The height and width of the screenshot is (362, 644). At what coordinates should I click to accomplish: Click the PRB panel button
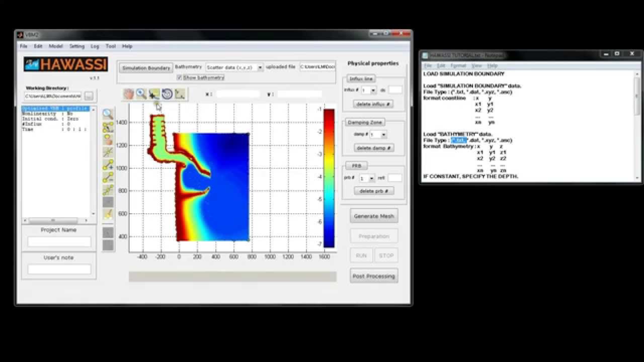(x=357, y=165)
